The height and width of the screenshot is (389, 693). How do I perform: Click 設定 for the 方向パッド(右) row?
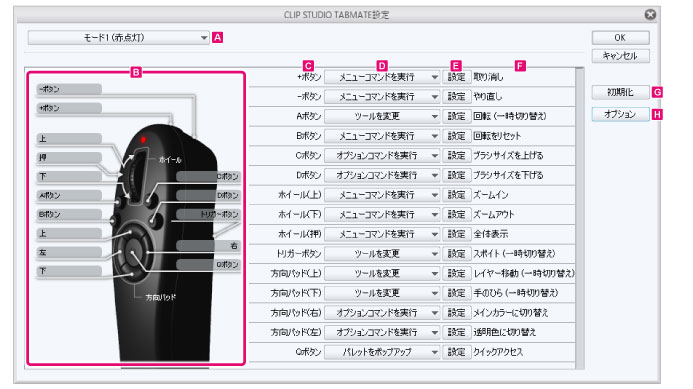tap(457, 313)
